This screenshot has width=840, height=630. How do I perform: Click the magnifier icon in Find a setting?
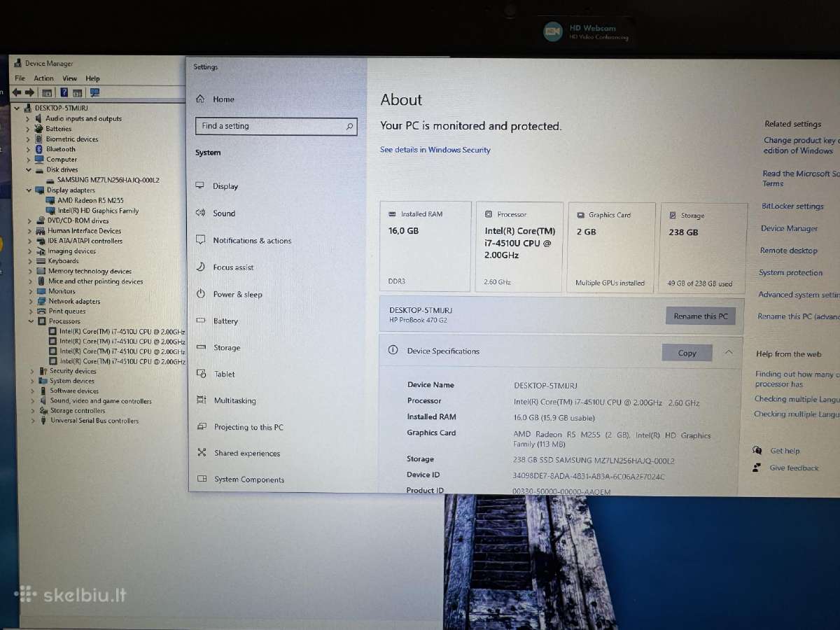(349, 127)
